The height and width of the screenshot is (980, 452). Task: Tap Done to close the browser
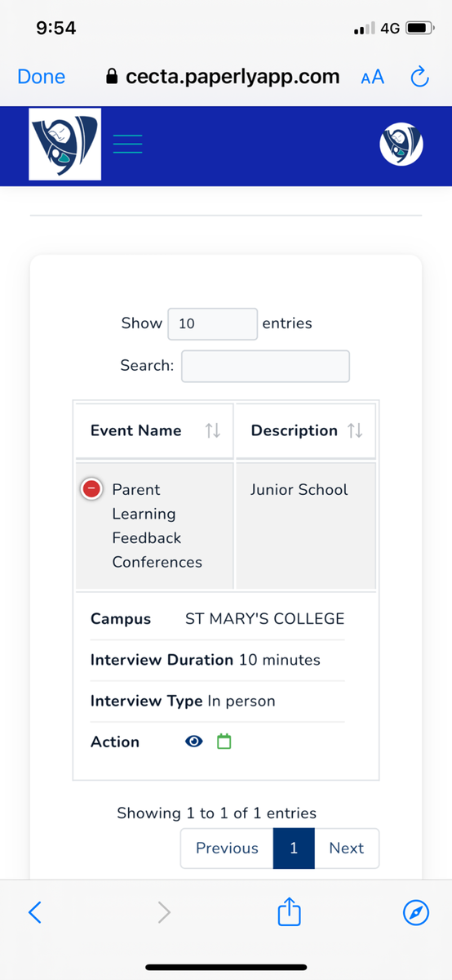click(42, 77)
